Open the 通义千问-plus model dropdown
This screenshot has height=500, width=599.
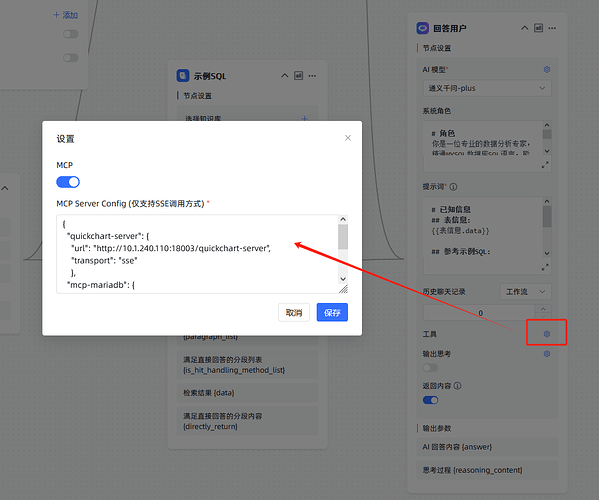click(487, 88)
